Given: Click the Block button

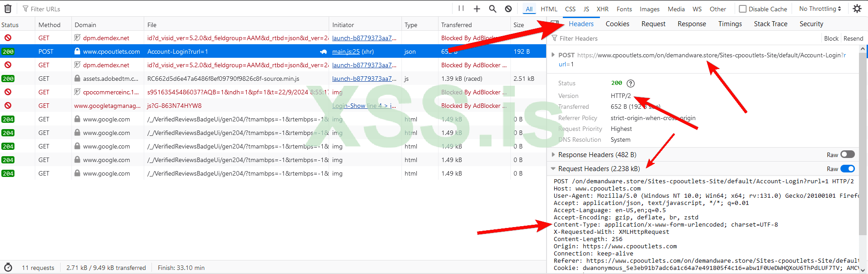Looking at the screenshot, I should pyautogui.click(x=831, y=38).
